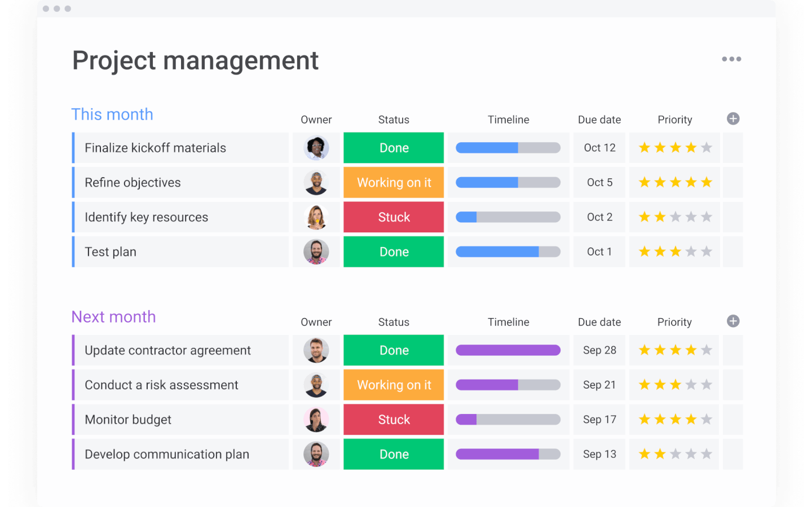812x507 pixels.
Task: Click timeline bar for Refine objectives
Action: [x=508, y=182]
